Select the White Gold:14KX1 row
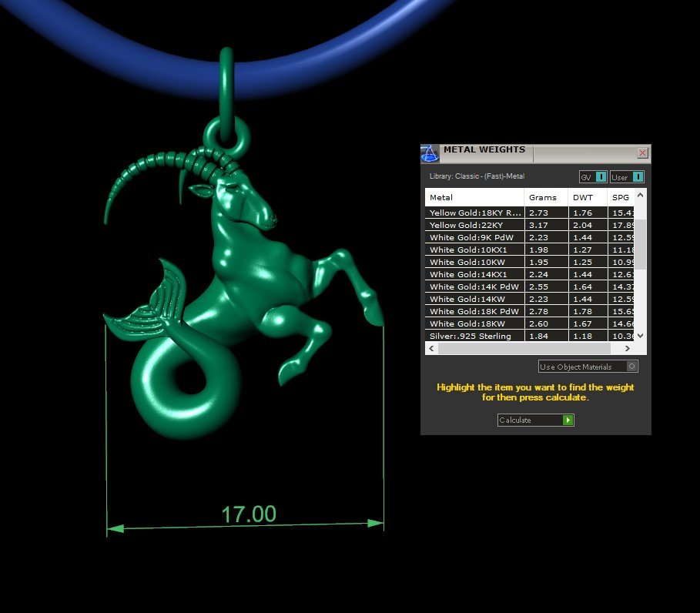Viewport: 700px width, 613px height. tap(530, 275)
